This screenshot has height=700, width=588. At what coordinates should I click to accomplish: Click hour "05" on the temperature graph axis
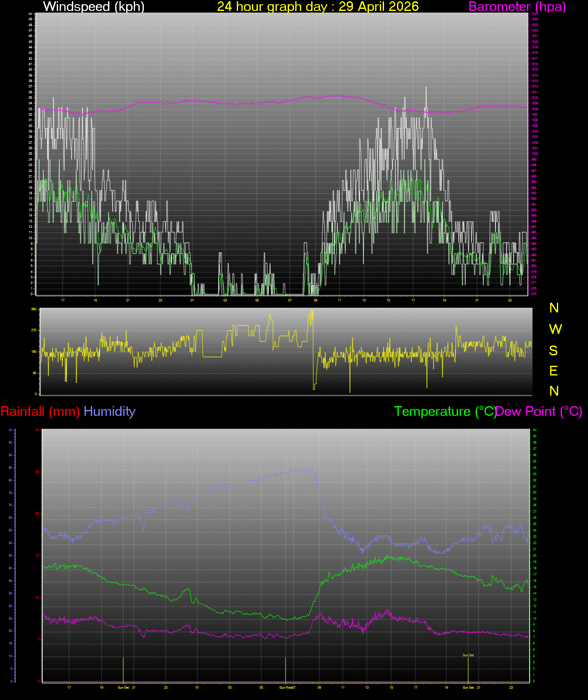261,687
